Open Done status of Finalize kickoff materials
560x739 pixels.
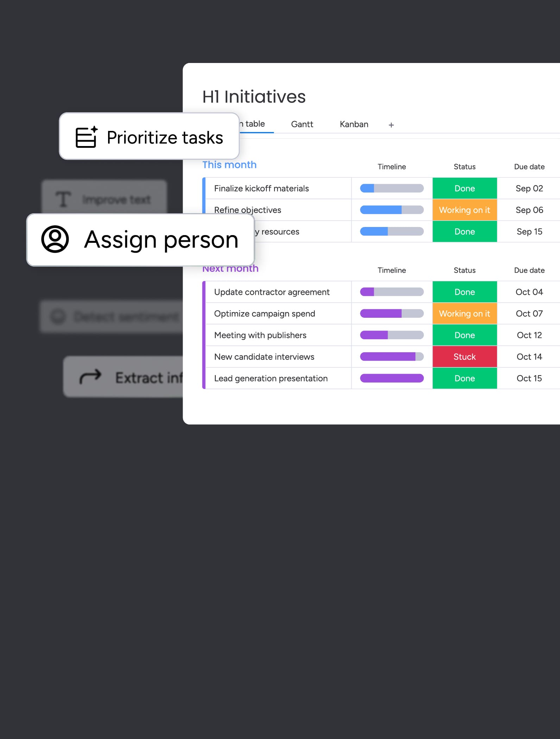(464, 189)
